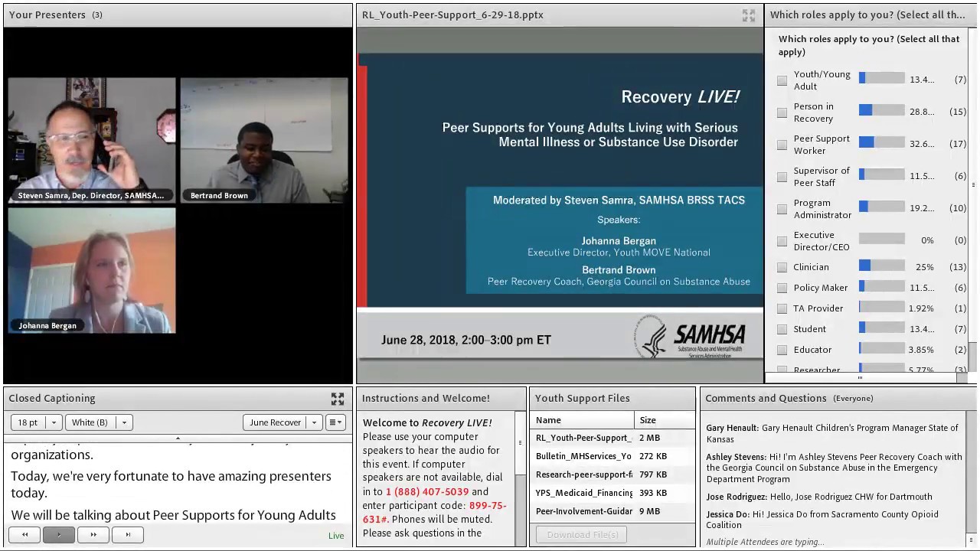Screen dimensions: 980x551
Task: Select the Research-peer-support file row
Action: [612, 474]
